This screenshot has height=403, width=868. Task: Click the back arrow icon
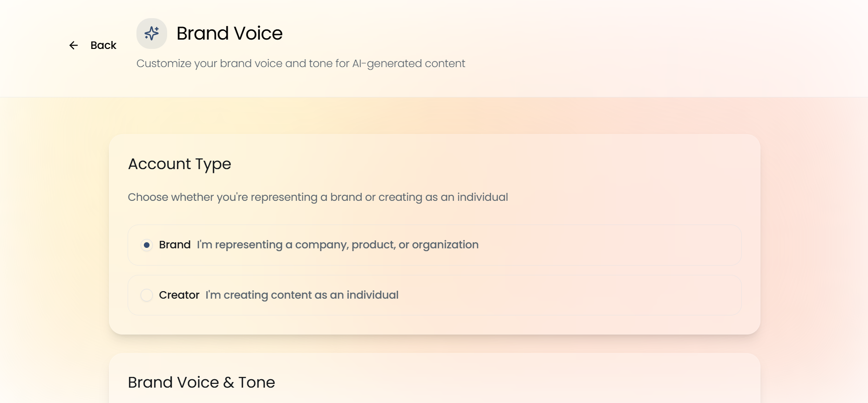click(x=74, y=45)
